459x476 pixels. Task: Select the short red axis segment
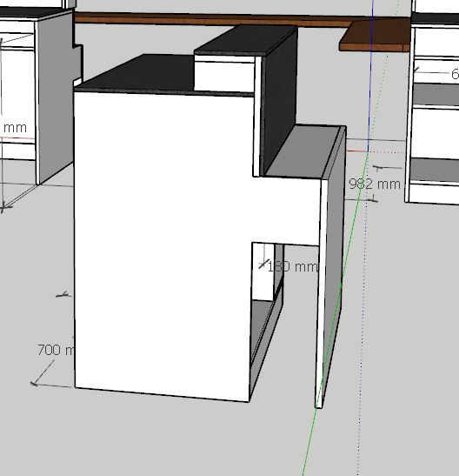point(357,151)
